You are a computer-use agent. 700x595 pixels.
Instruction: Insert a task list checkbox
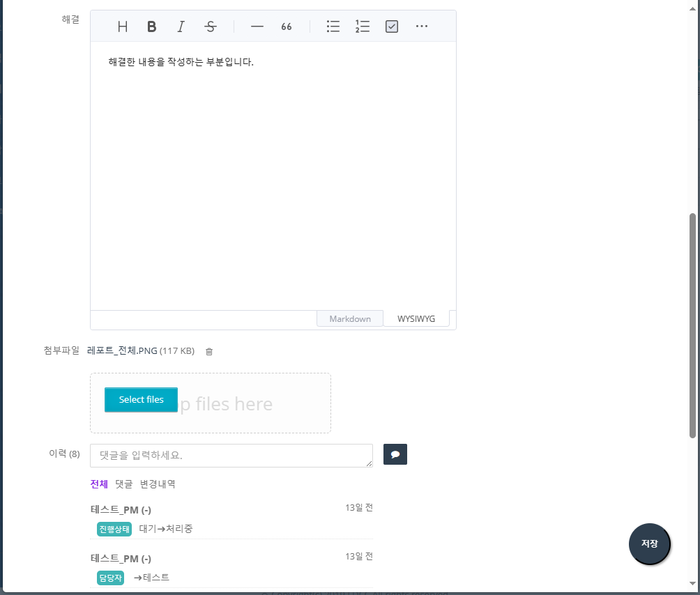(391, 26)
